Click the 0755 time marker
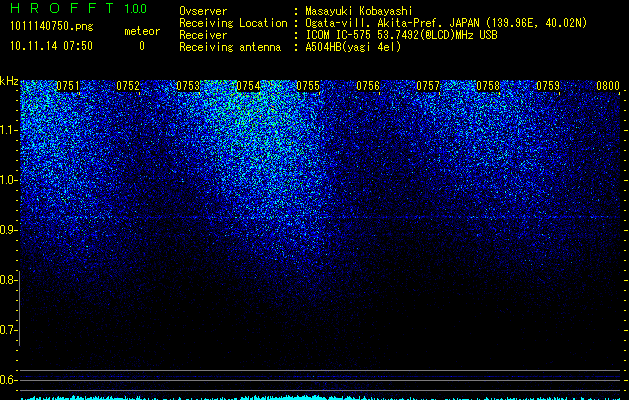629x400 pixels. point(308,86)
